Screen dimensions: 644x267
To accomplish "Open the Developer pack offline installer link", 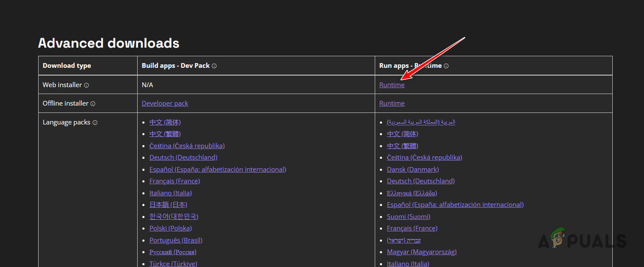I will point(165,103).
